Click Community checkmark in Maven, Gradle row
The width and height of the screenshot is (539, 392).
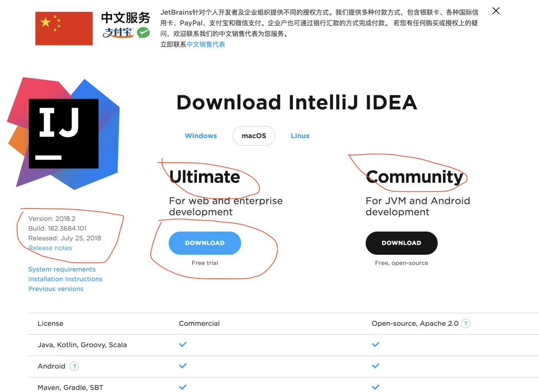376,387
